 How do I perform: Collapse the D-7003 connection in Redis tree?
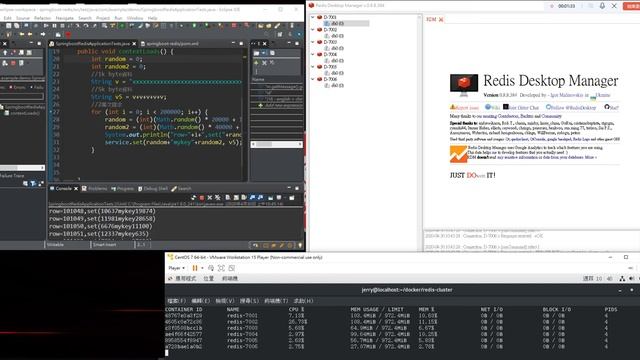tap(313, 42)
